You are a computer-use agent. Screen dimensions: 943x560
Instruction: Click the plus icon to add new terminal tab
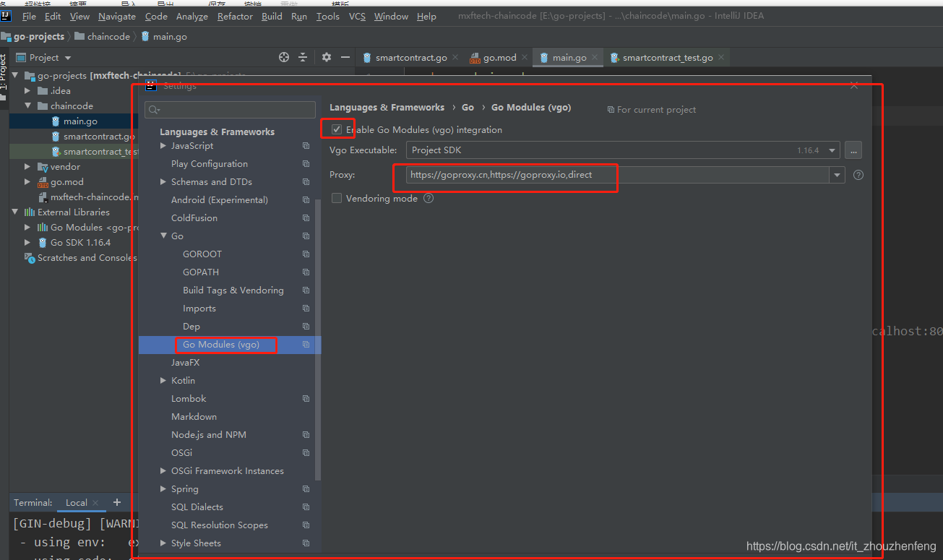point(117,502)
